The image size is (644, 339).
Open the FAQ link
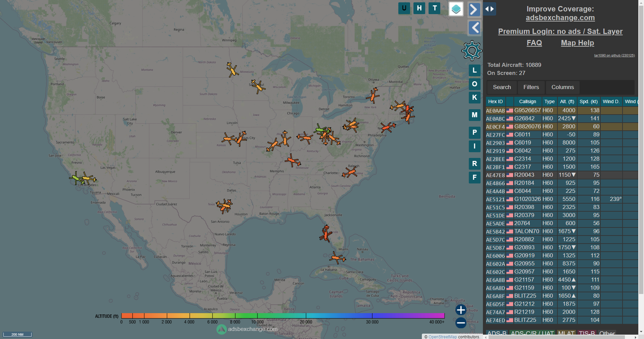[x=534, y=43]
